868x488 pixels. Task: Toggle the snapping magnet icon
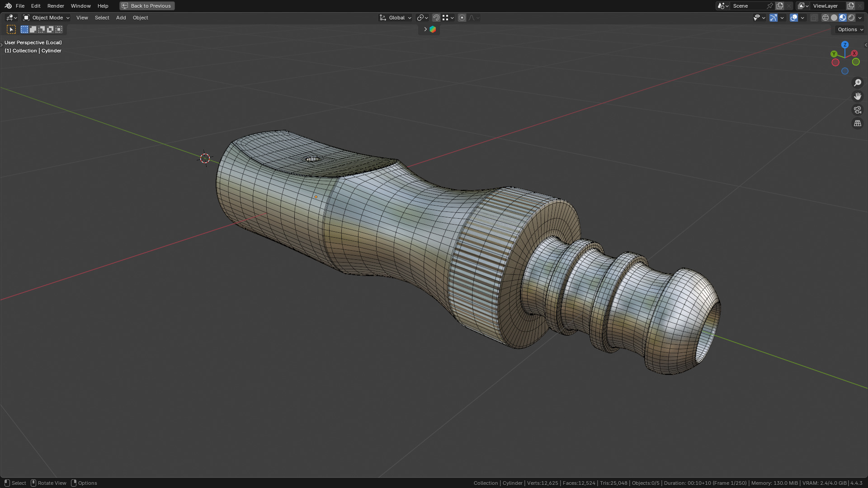pos(436,18)
